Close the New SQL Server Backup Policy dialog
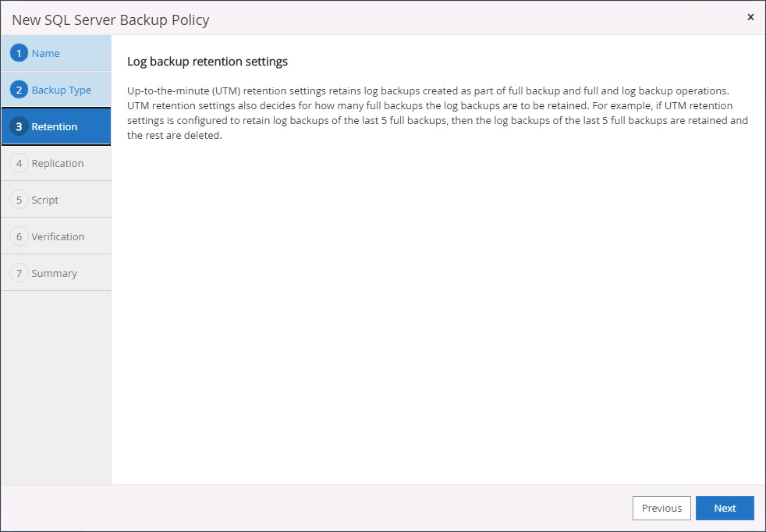 [x=750, y=17]
